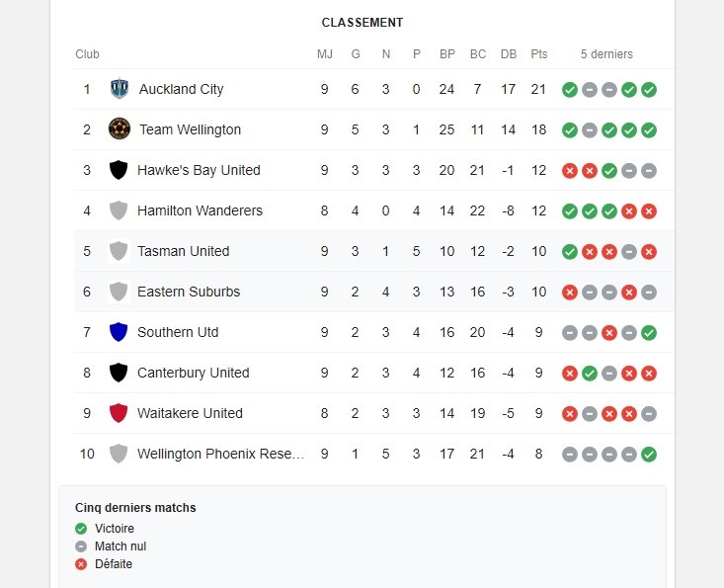The image size is (724, 588).
Task: Click Wellington Phoenix Reserves' latest win icon
Action: pos(649,455)
